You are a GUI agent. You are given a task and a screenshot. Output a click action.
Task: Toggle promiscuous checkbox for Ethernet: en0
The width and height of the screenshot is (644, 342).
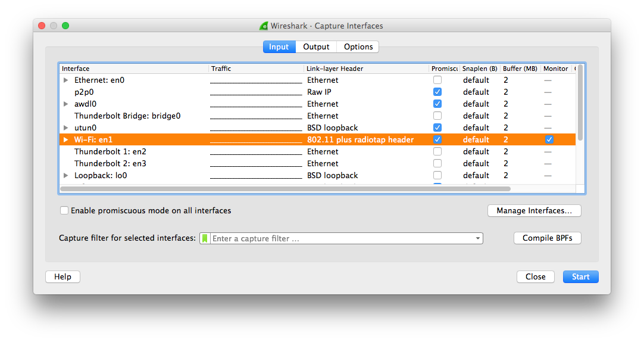coord(437,80)
